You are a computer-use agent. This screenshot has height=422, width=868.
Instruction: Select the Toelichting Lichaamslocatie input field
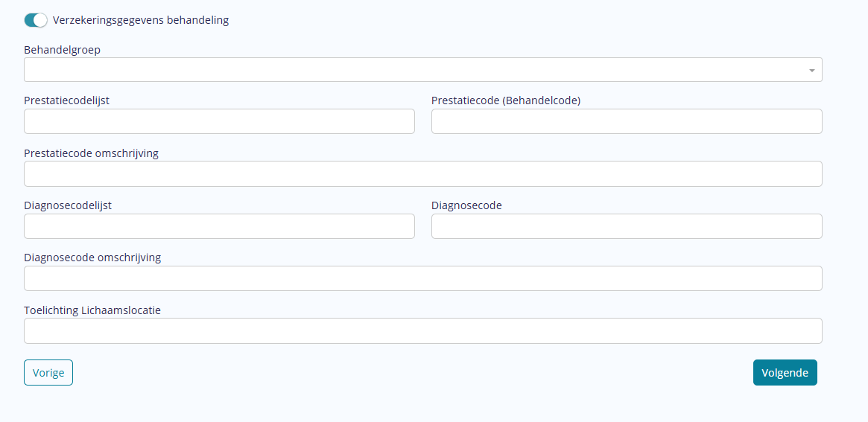tap(422, 331)
